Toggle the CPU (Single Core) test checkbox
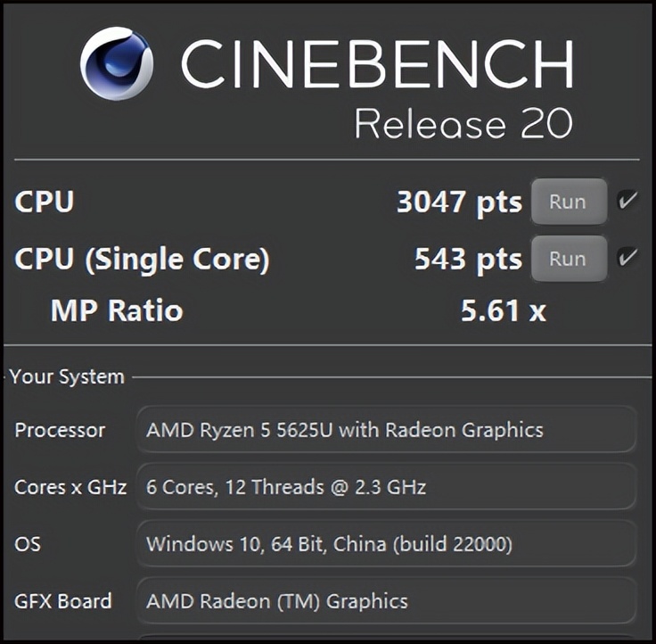 [x=627, y=258]
